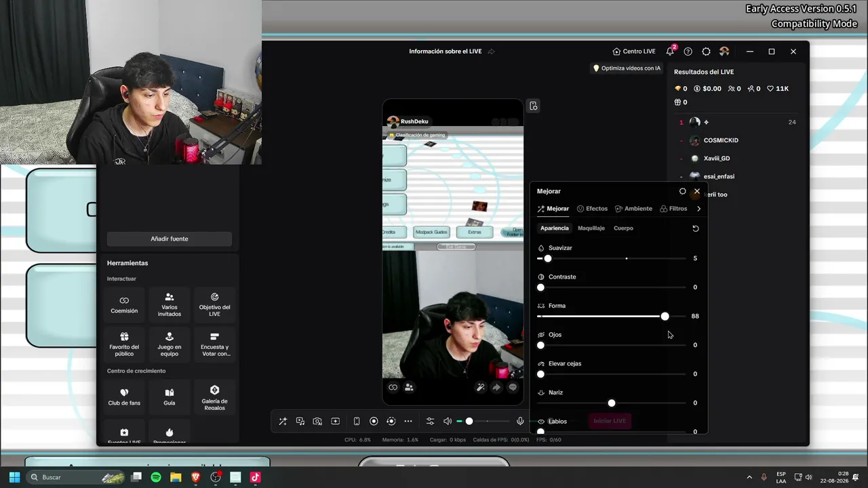Open the profile avatar menu
Screen dimensions: 868x488
(x=724, y=52)
